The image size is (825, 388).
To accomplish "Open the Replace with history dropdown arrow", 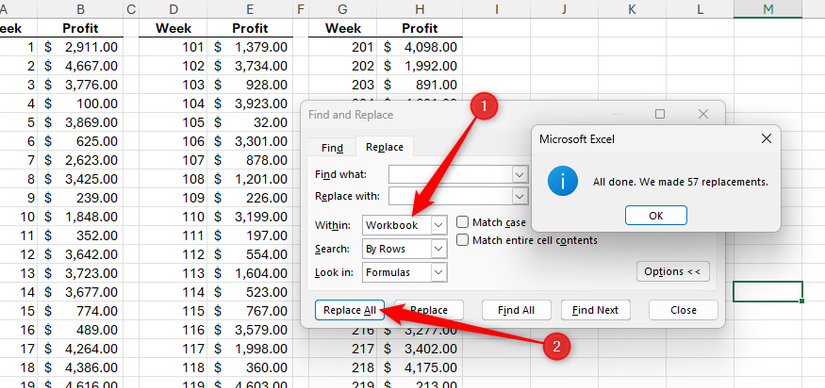I will coord(520,196).
